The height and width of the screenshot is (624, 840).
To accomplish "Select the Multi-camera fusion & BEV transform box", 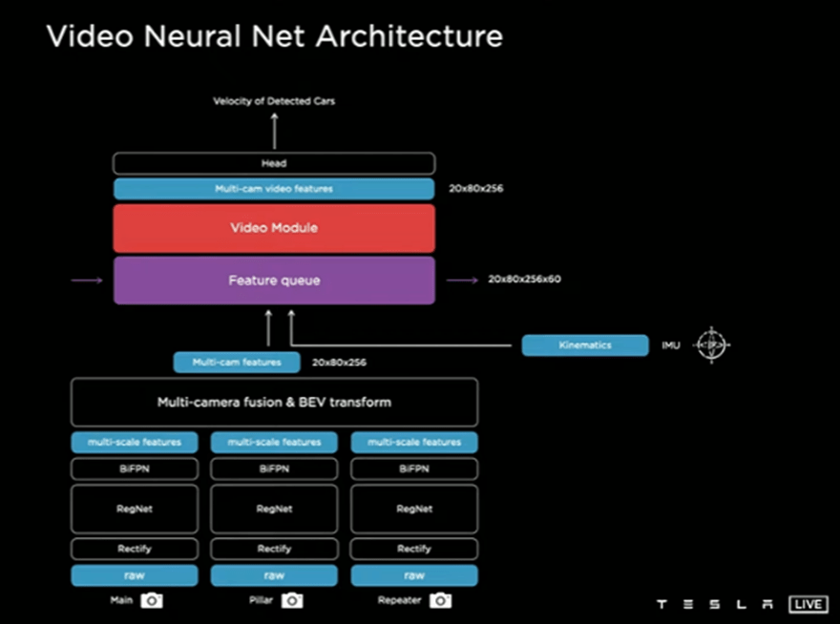I will [x=274, y=403].
